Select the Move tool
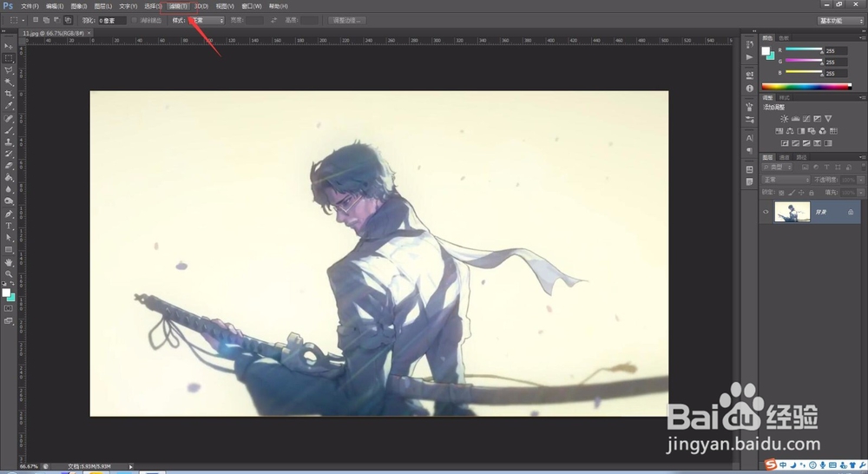This screenshot has width=868, height=474. [9, 47]
